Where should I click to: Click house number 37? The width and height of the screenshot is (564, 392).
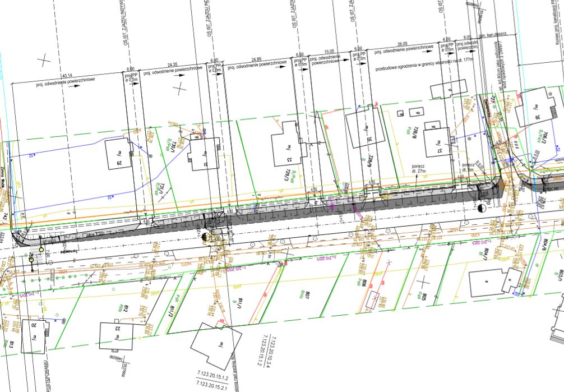click(x=440, y=151)
